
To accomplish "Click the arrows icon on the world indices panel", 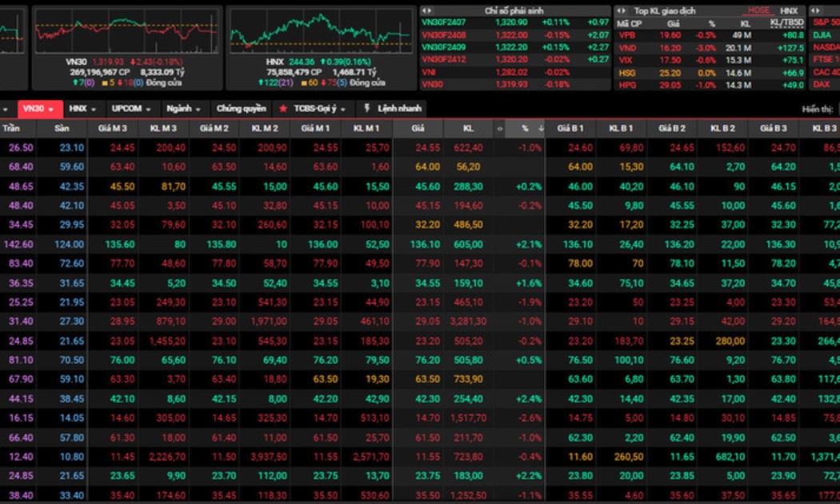I will click(815, 10).
